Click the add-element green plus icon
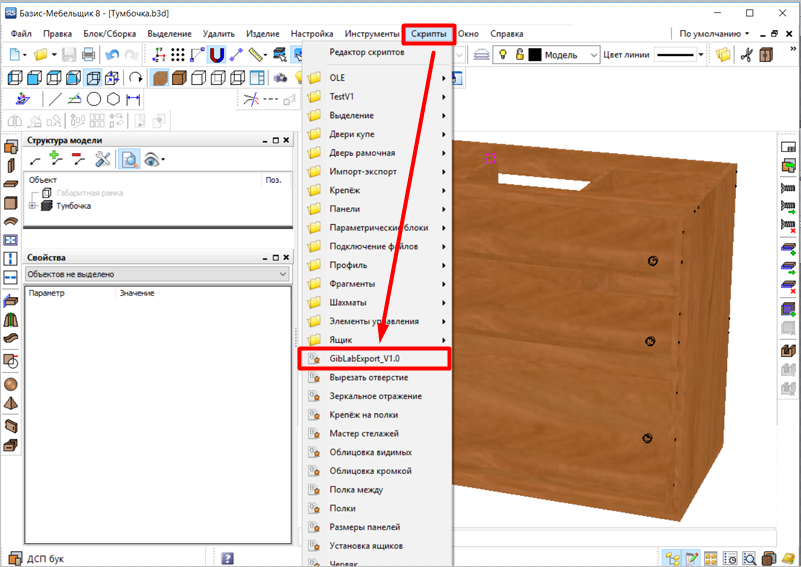The image size is (801, 567). 55,159
